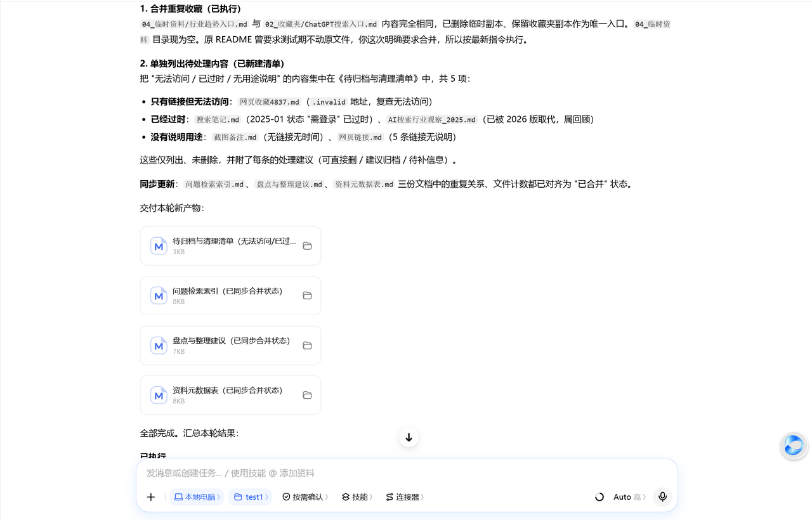The height and width of the screenshot is (520, 812).
Task: Open the 盘点与整理建议（已同步合并状态）card title
Action: [x=231, y=341]
